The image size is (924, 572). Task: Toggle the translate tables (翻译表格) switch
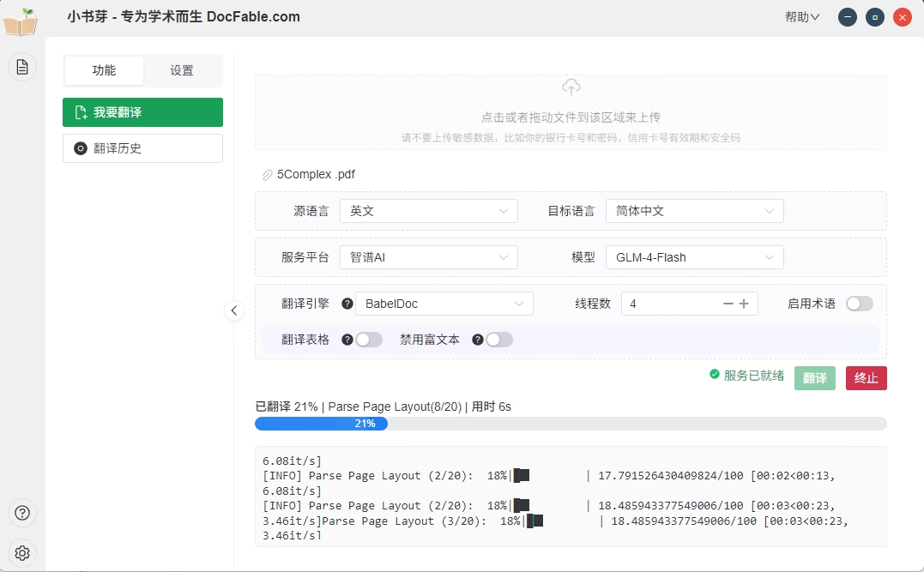(x=369, y=340)
